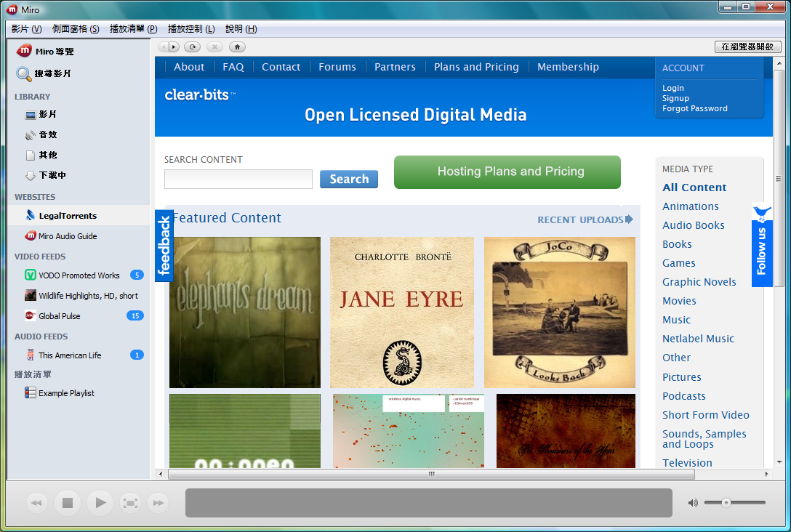Click the FAQ navigation link
791x532 pixels.
[x=233, y=67]
